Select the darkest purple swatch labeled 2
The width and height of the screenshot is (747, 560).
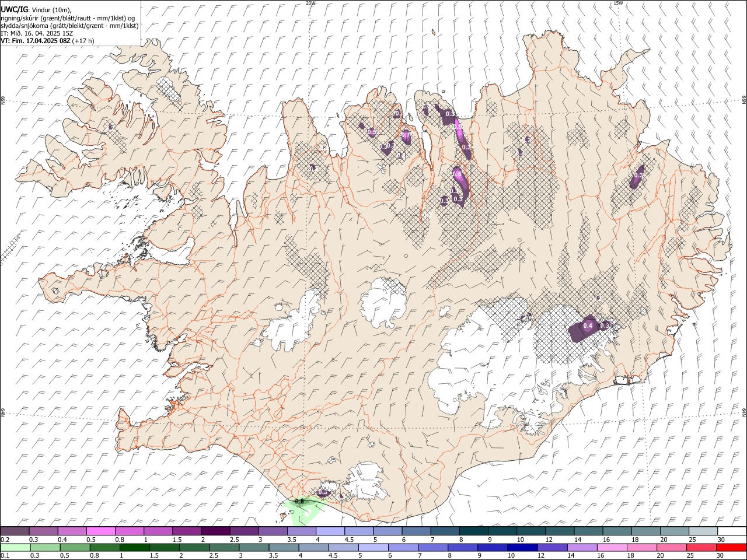(215, 531)
